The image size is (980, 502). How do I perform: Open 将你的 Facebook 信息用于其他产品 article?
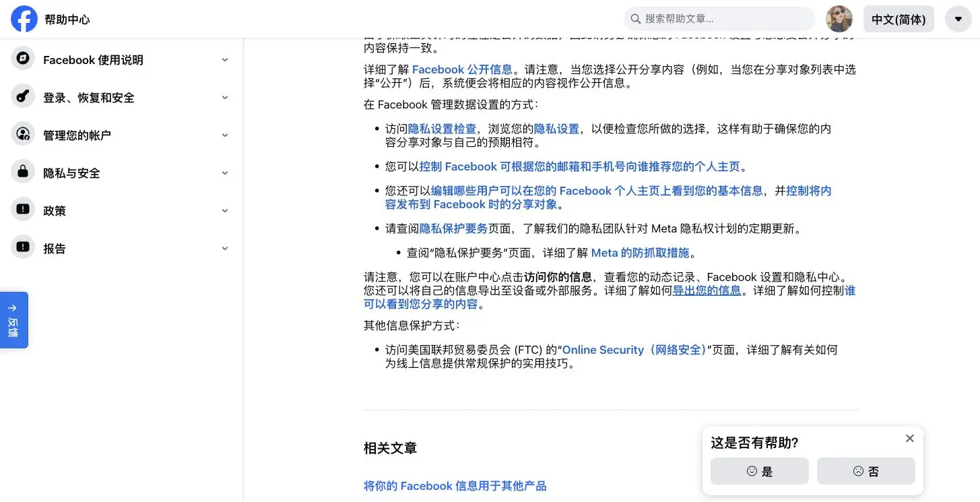(455, 486)
